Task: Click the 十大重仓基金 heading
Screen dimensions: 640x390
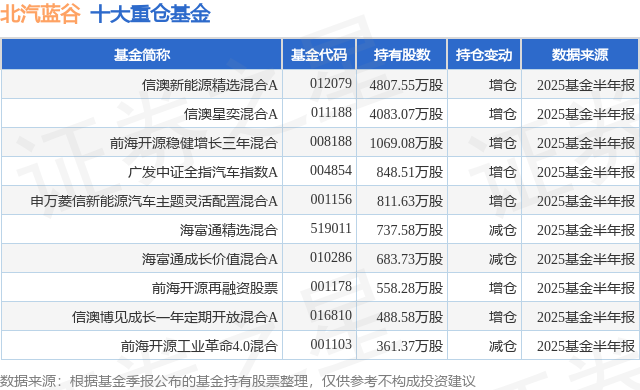Action: 151,14
